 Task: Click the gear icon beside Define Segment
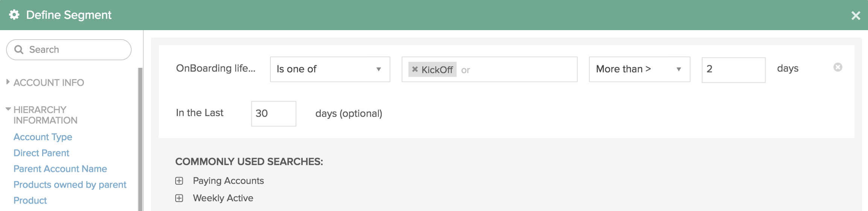tap(14, 15)
